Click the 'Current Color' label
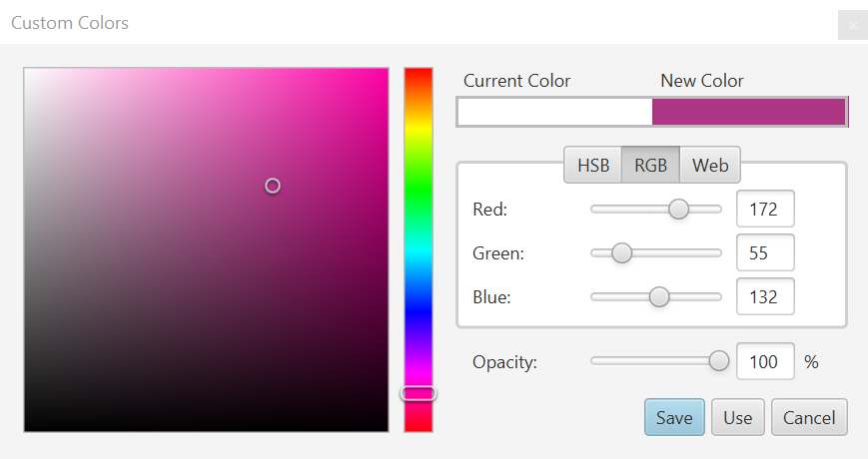Screen dimensions: 868x459 coord(516,81)
